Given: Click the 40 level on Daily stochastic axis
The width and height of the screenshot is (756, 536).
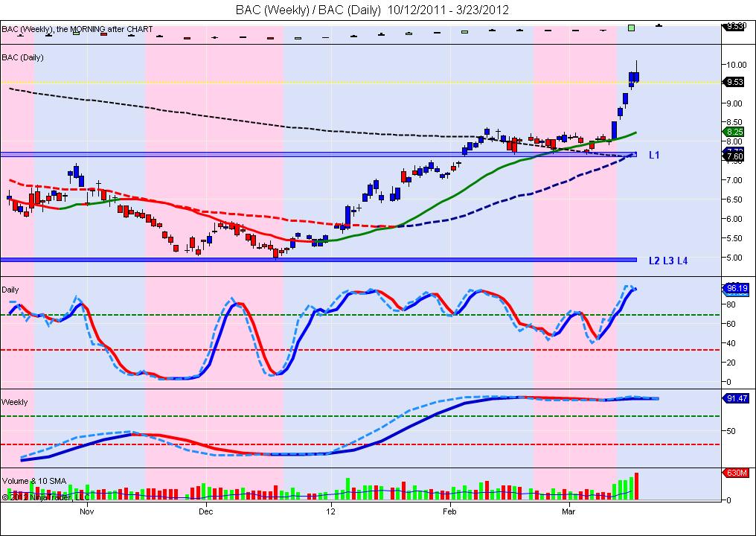Looking at the screenshot, I should tap(731, 343).
